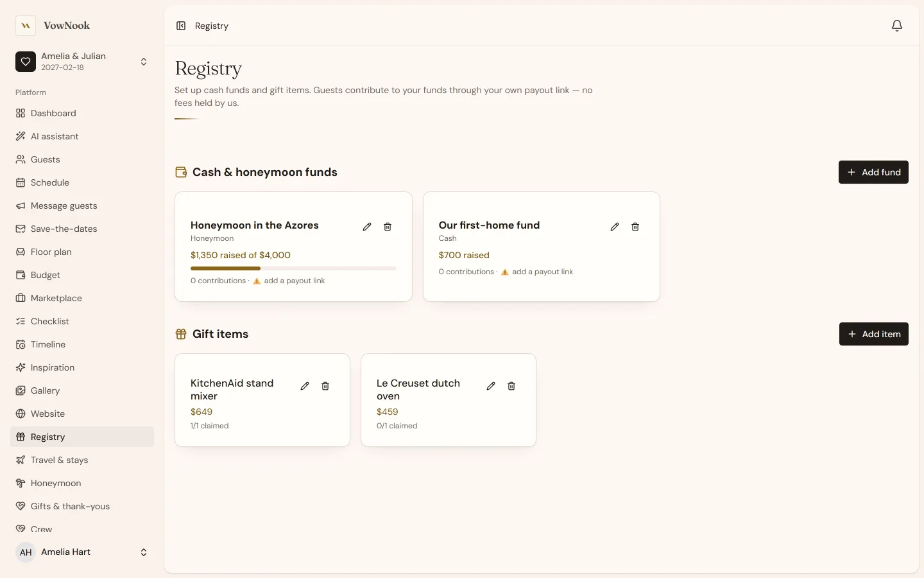Open Honeymoon in the sidebar
Screen dimensions: 924x578
pyautogui.click(x=82, y=483)
